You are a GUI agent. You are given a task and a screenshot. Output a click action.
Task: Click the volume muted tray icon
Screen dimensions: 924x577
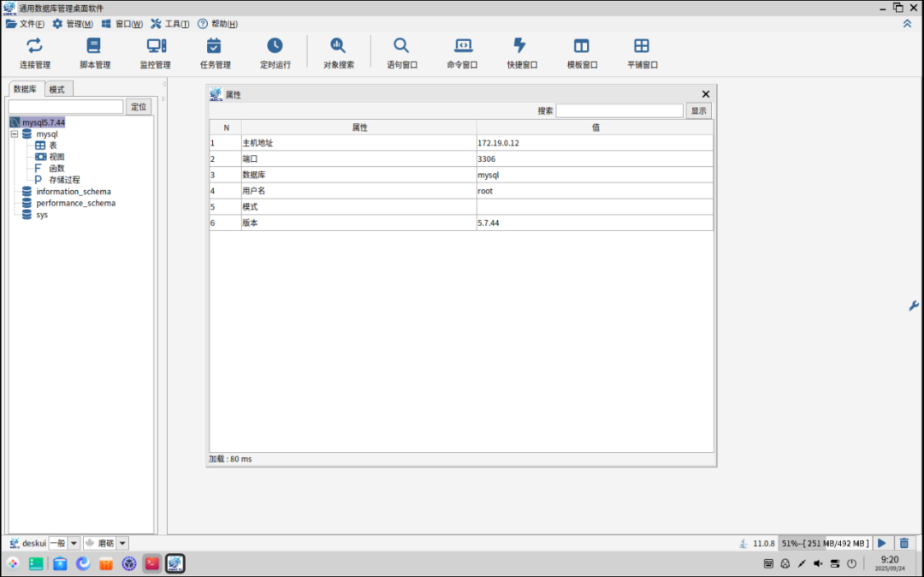click(x=818, y=564)
